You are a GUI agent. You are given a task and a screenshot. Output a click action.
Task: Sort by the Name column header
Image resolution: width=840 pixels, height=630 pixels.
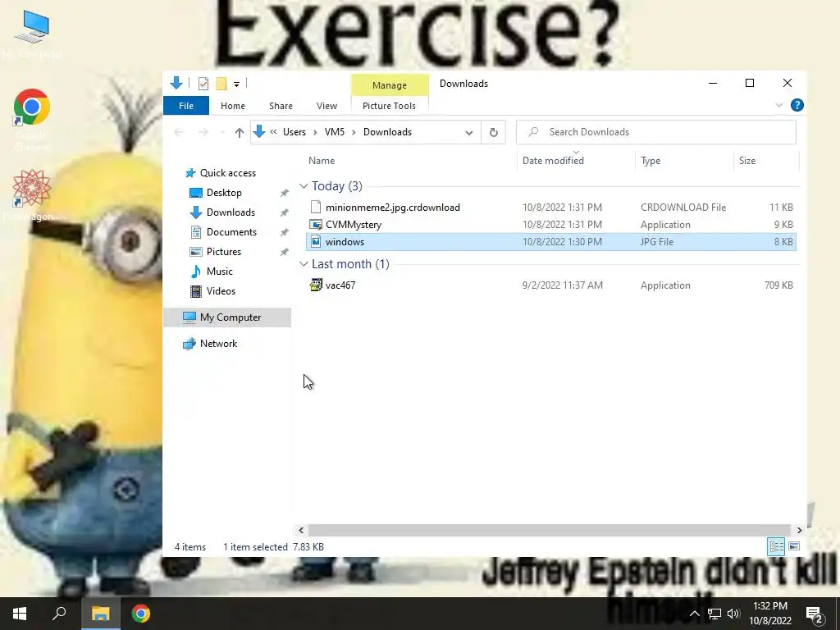pyautogui.click(x=322, y=161)
